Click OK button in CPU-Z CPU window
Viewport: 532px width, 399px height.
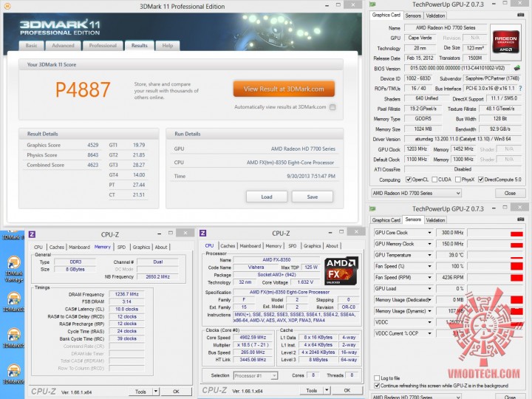click(347, 391)
